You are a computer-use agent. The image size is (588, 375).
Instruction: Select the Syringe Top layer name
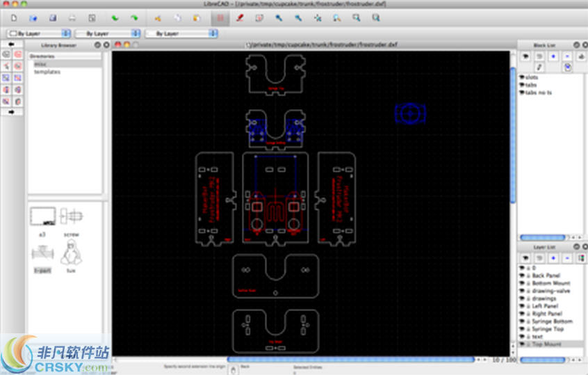pyautogui.click(x=548, y=329)
